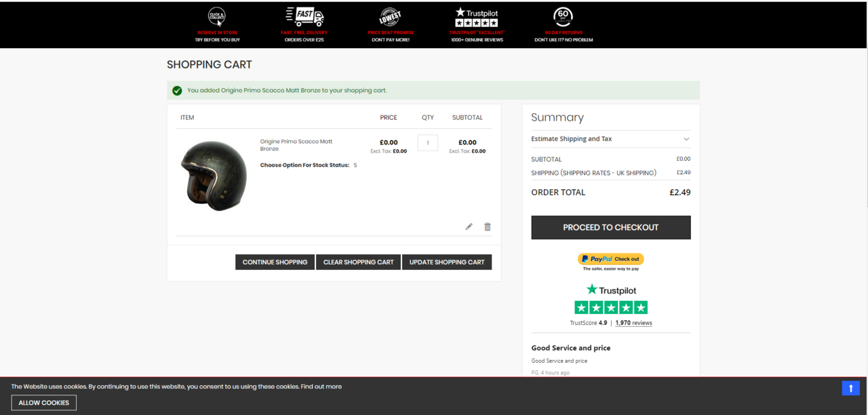Click the Continue Shopping button
This screenshot has height=415, width=868.
pyautogui.click(x=275, y=262)
